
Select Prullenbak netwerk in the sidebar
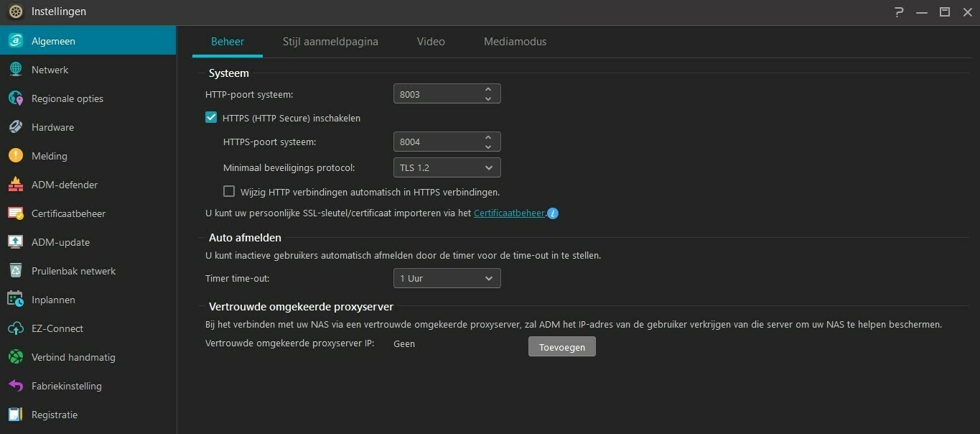pyautogui.click(x=88, y=271)
